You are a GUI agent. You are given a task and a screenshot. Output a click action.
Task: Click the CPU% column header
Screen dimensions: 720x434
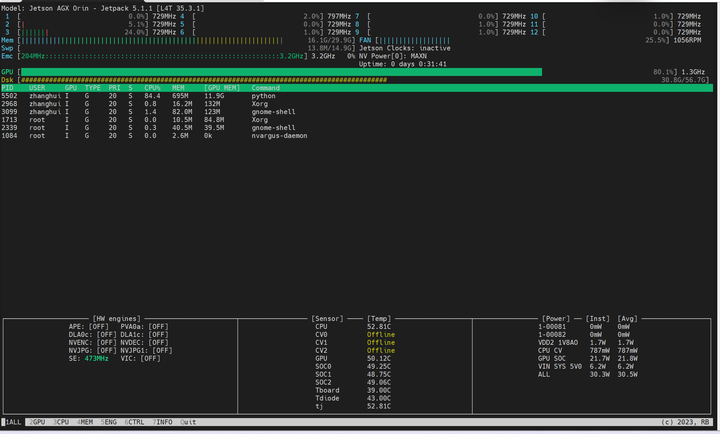coord(152,88)
